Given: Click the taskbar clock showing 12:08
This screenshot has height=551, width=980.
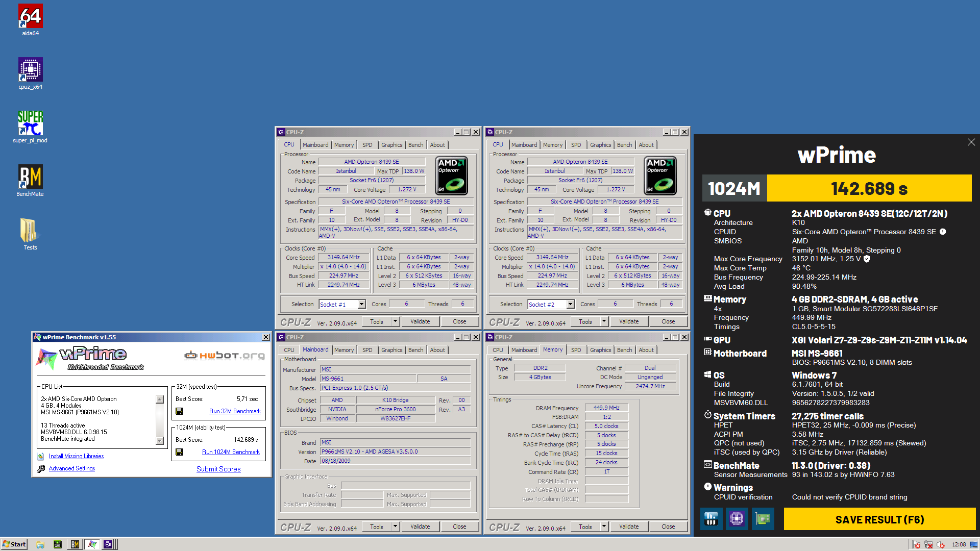Looking at the screenshot, I should click(959, 544).
